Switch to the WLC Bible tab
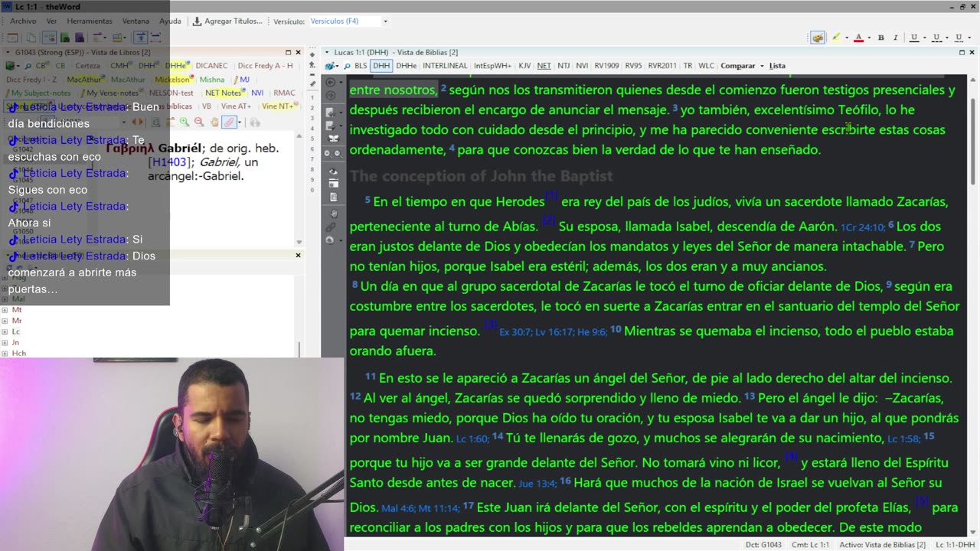This screenshot has width=980, height=551. [x=707, y=66]
